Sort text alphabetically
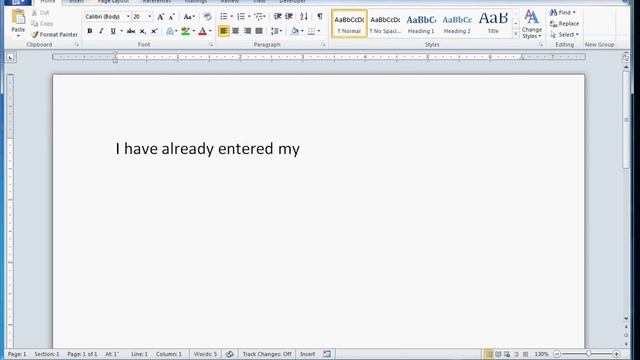The image size is (640, 360). tap(304, 16)
